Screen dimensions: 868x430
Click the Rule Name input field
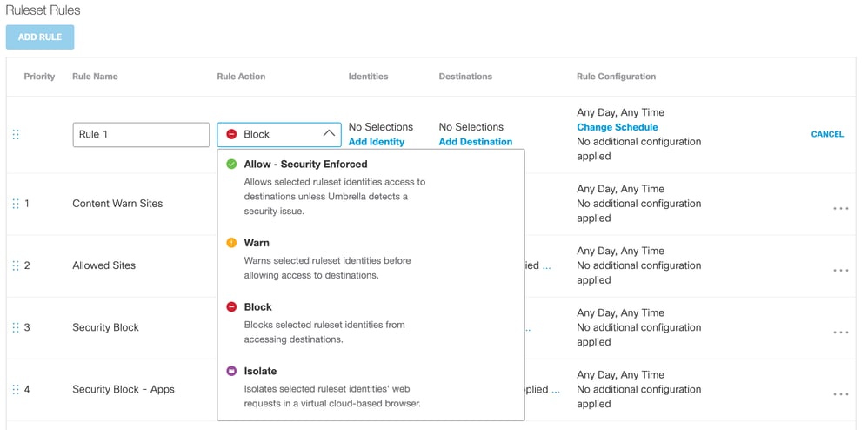click(x=141, y=134)
